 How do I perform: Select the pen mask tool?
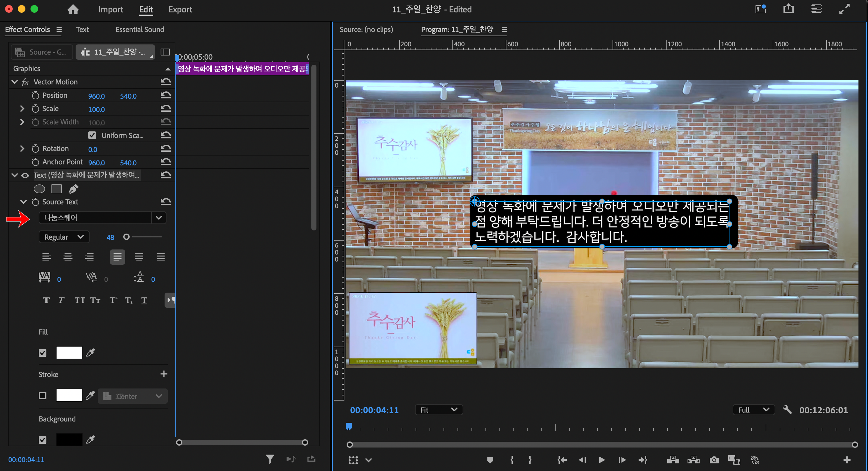73,189
